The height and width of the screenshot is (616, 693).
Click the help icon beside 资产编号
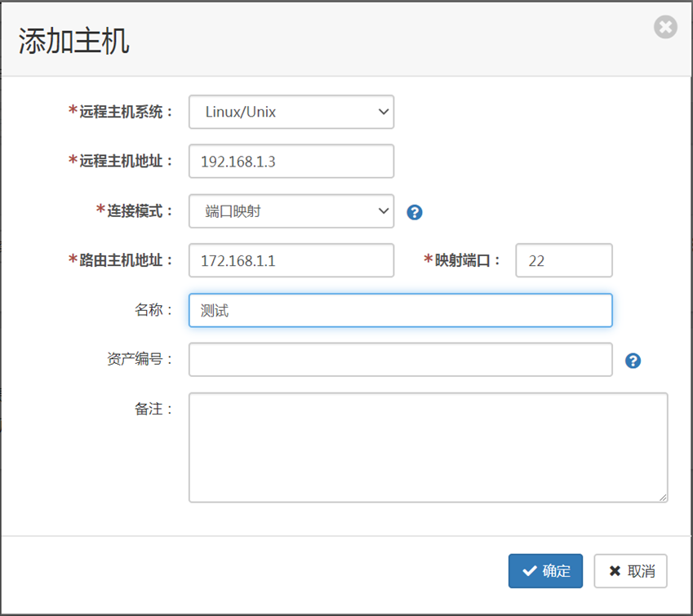pos(633,361)
